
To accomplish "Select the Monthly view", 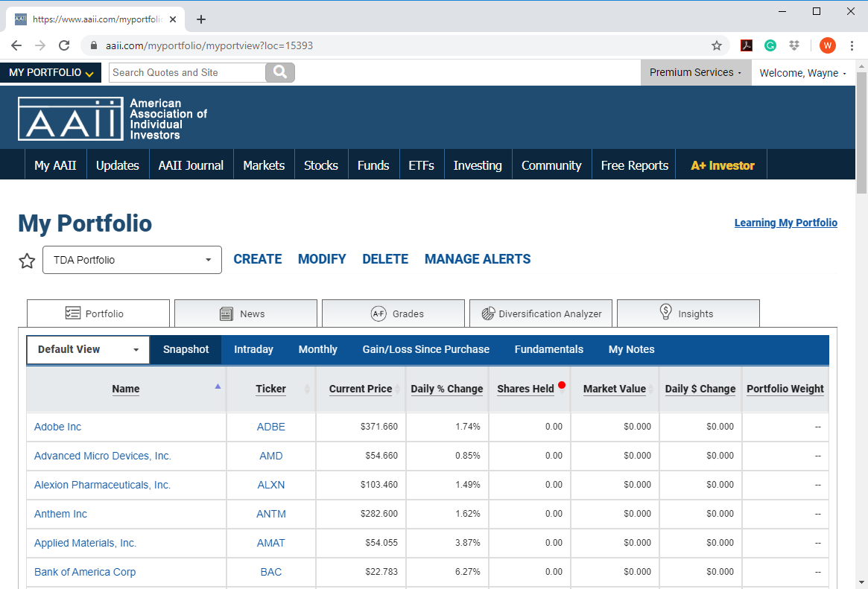I will point(317,349).
